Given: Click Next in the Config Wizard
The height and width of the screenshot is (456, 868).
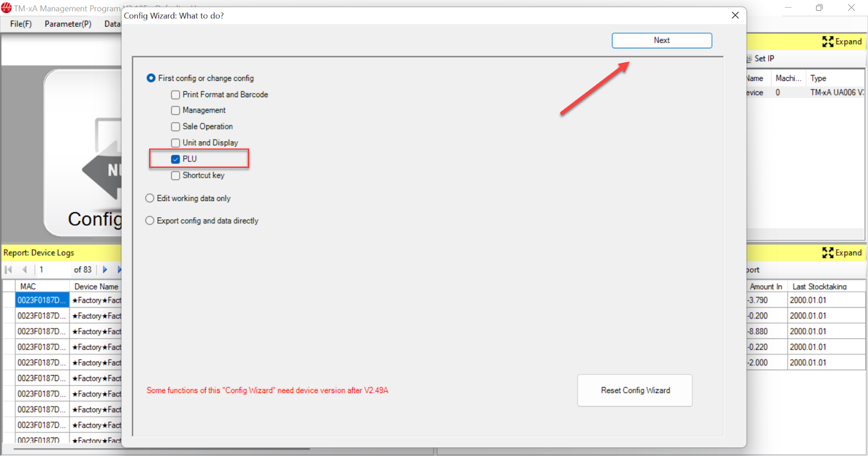Looking at the screenshot, I should point(662,41).
